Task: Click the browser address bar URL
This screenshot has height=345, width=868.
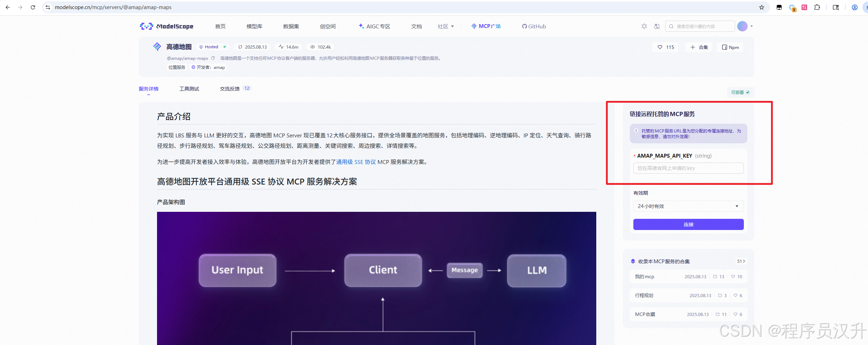Action: tap(113, 7)
